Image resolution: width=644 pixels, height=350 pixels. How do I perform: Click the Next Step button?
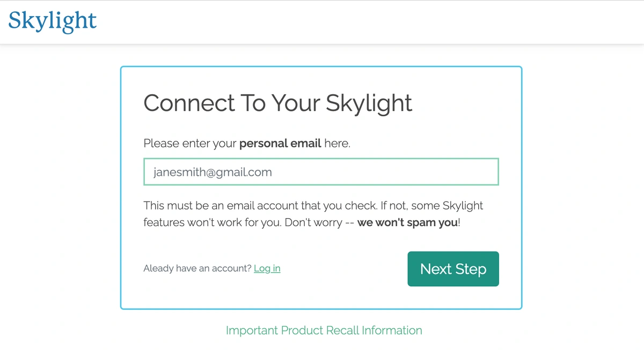coord(453,269)
